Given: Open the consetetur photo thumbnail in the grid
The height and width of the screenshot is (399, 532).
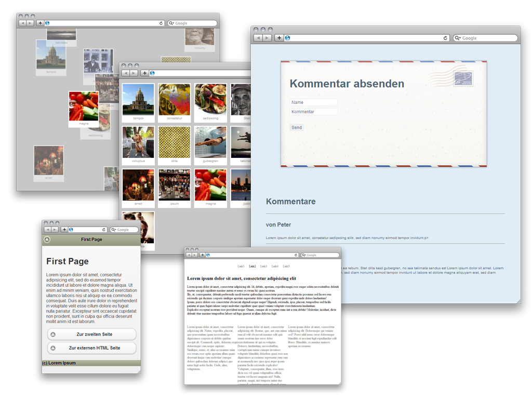Looking at the screenshot, I should point(174,100).
